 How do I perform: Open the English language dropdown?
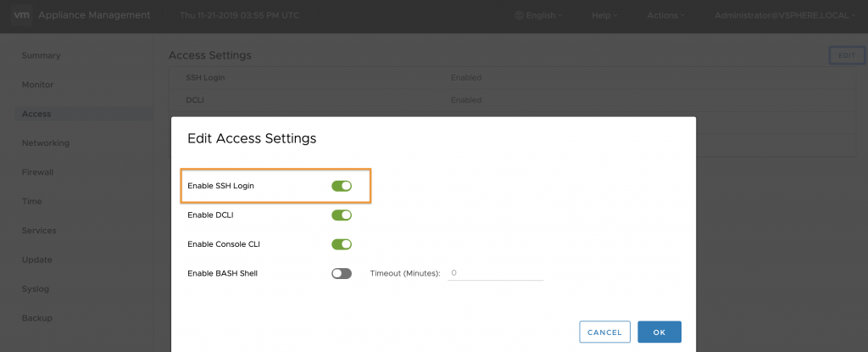coord(538,15)
